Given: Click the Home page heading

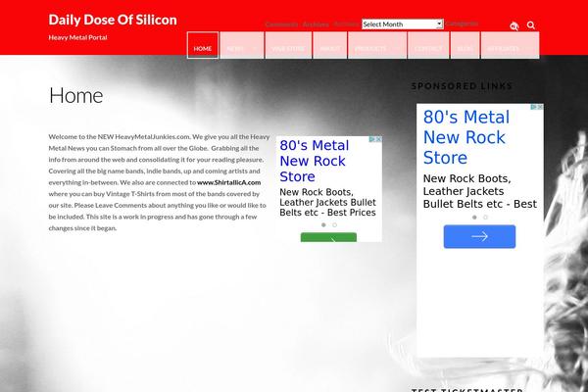Looking at the screenshot, I should point(76,95).
